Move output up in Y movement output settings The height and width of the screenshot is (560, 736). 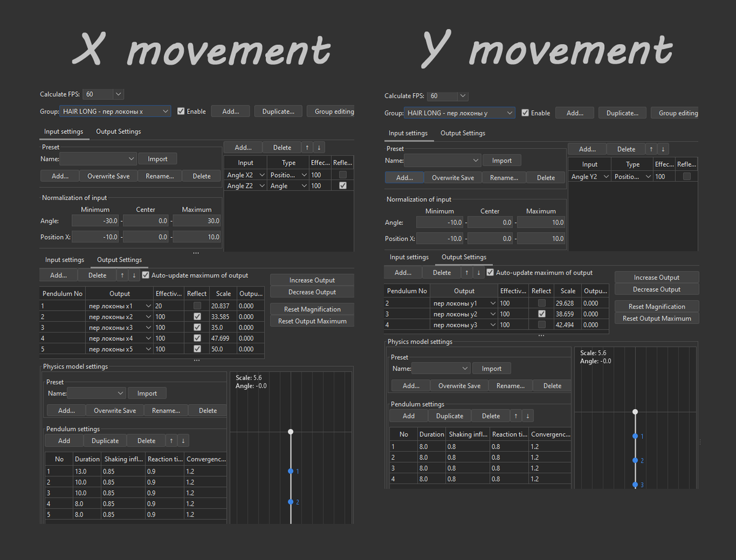tap(467, 272)
